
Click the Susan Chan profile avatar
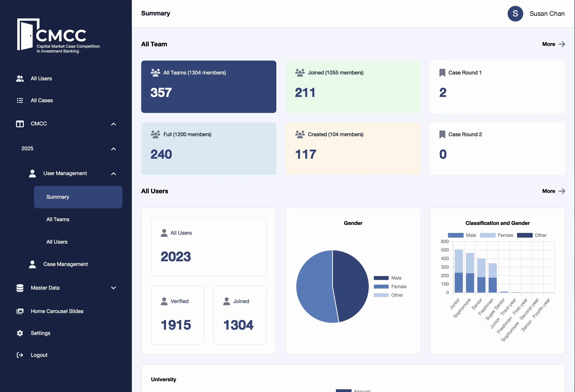(515, 14)
